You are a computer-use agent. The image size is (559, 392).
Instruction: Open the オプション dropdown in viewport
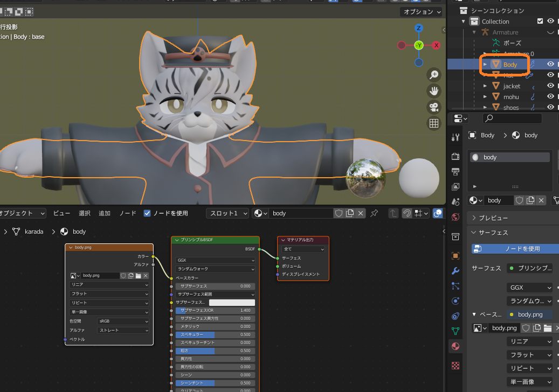coord(422,12)
